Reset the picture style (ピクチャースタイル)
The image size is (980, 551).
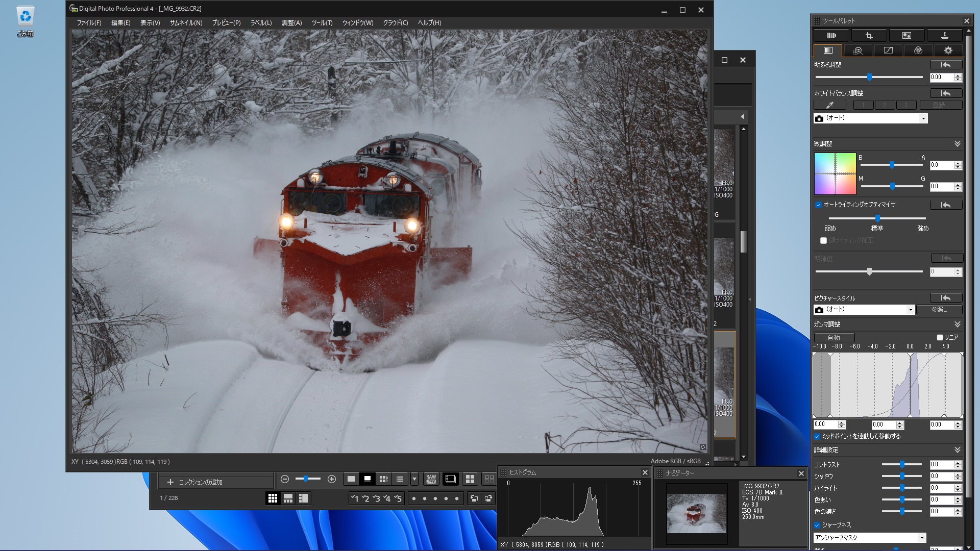[x=946, y=298]
